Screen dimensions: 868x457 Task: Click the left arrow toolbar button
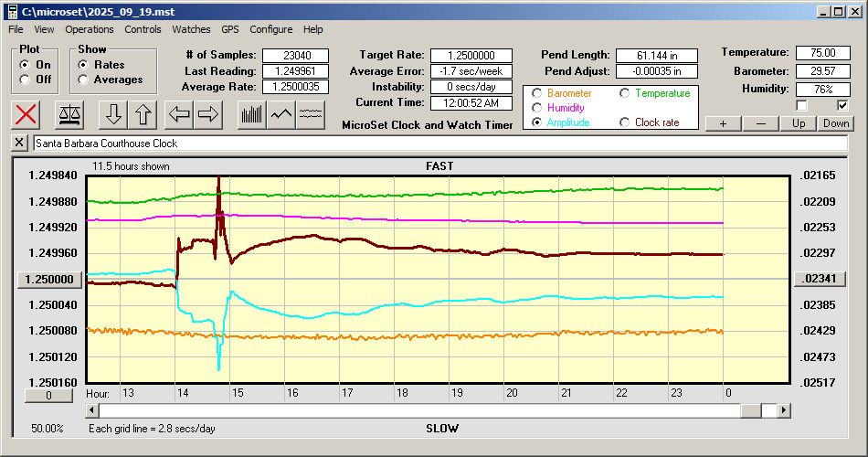pyautogui.click(x=180, y=114)
